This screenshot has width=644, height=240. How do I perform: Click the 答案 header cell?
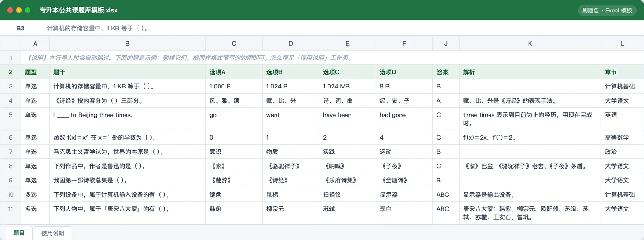click(x=446, y=72)
